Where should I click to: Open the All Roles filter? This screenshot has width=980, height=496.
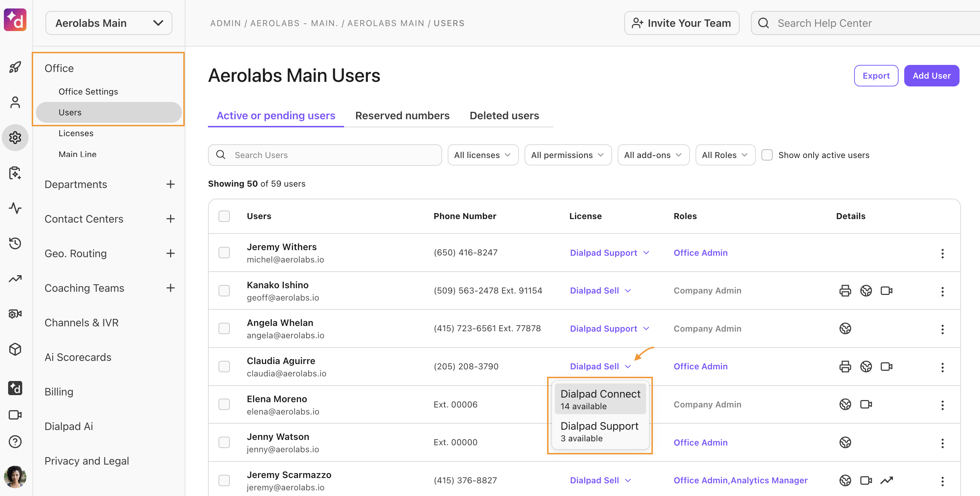pyautogui.click(x=725, y=155)
